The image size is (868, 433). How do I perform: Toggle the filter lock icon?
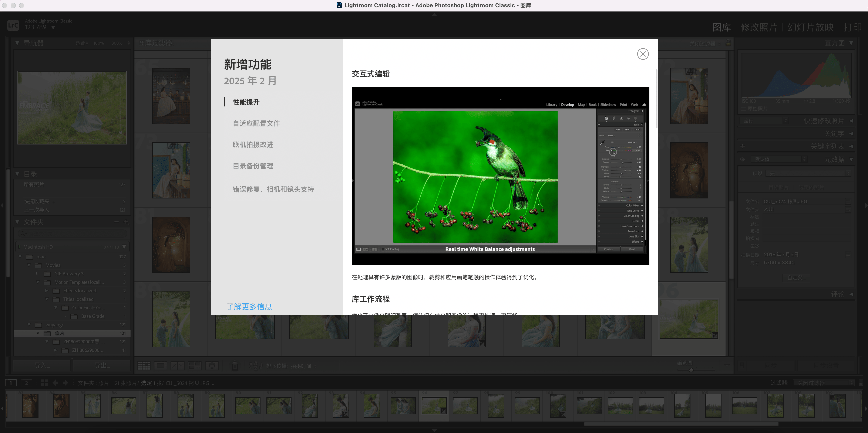coord(728,43)
